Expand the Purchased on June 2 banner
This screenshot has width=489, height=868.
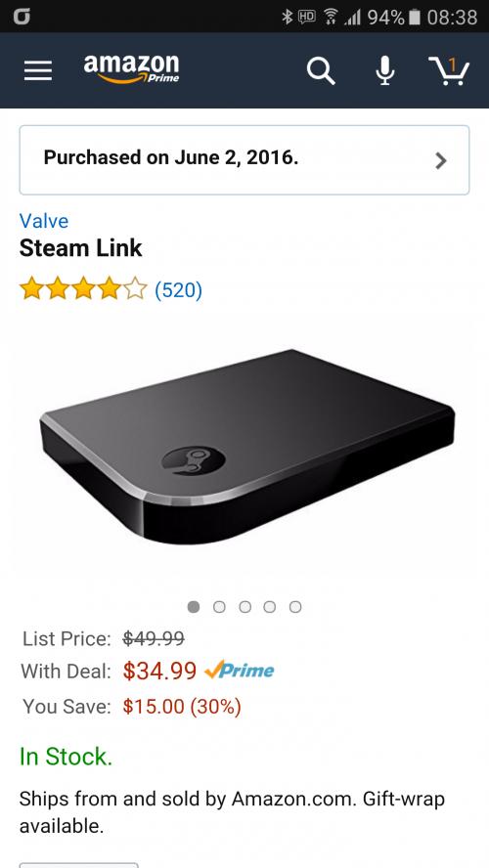coord(244,160)
